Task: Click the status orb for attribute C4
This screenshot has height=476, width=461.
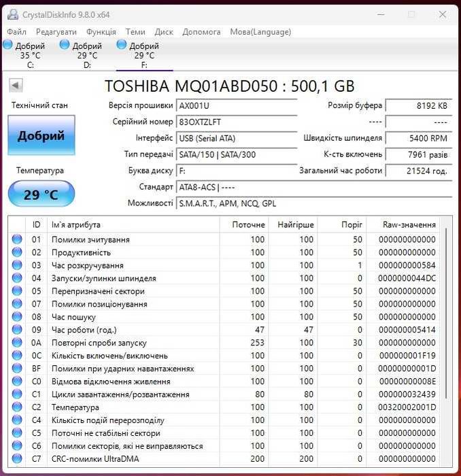Action: coord(17,420)
